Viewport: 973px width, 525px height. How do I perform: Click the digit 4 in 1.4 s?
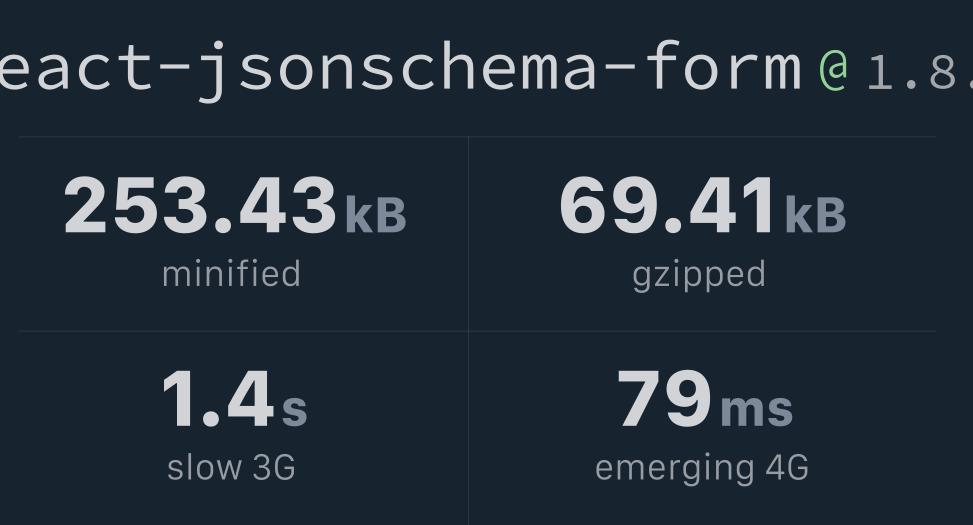click(x=251, y=398)
